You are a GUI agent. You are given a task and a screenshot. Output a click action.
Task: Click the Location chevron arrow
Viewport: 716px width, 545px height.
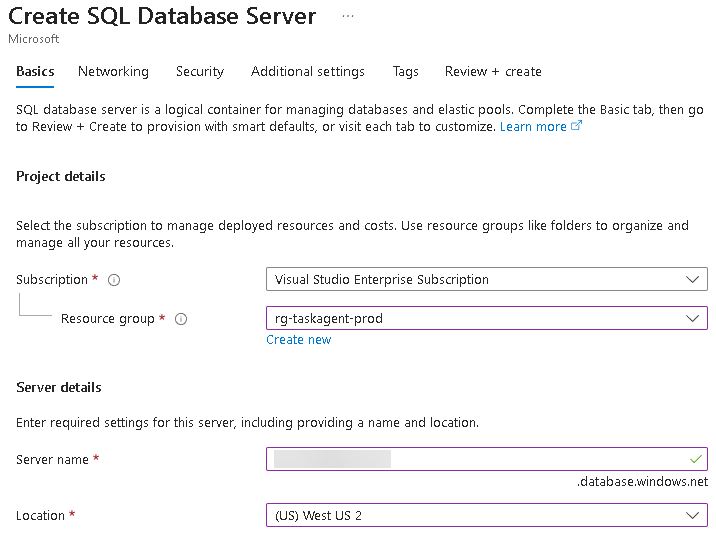tap(693, 515)
